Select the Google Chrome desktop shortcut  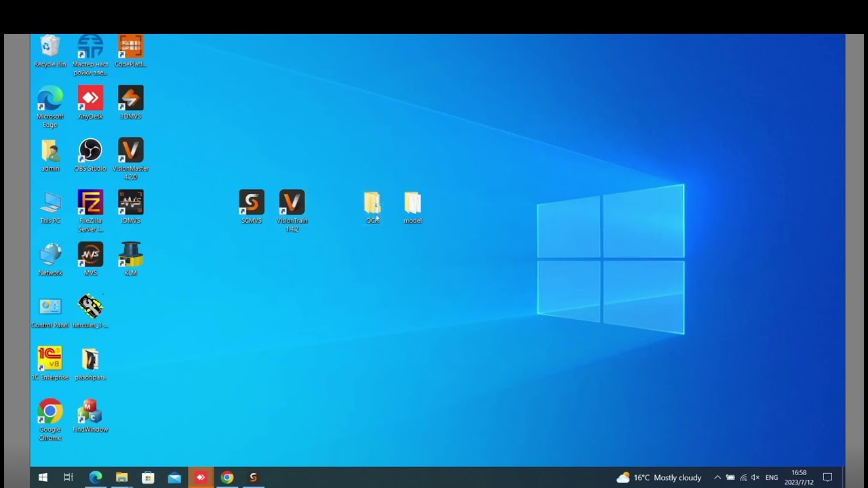(50, 420)
